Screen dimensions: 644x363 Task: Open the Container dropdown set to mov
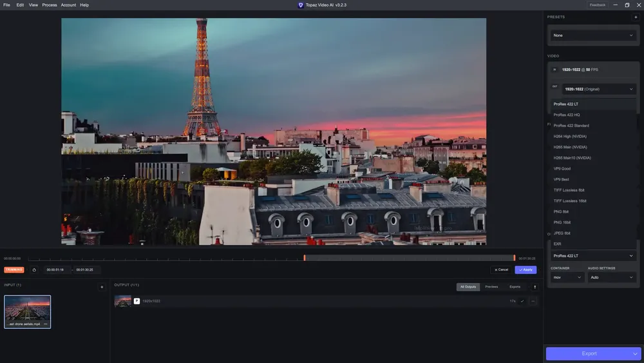coord(567,277)
